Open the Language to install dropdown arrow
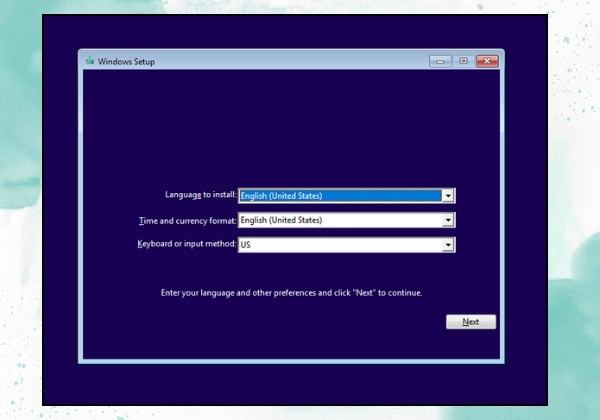The width and height of the screenshot is (600, 420). 448,196
